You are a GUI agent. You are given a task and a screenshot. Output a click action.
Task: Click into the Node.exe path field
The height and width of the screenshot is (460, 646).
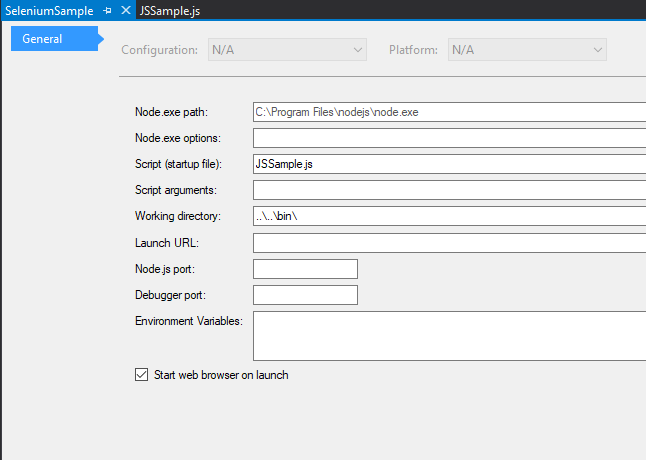click(x=448, y=113)
